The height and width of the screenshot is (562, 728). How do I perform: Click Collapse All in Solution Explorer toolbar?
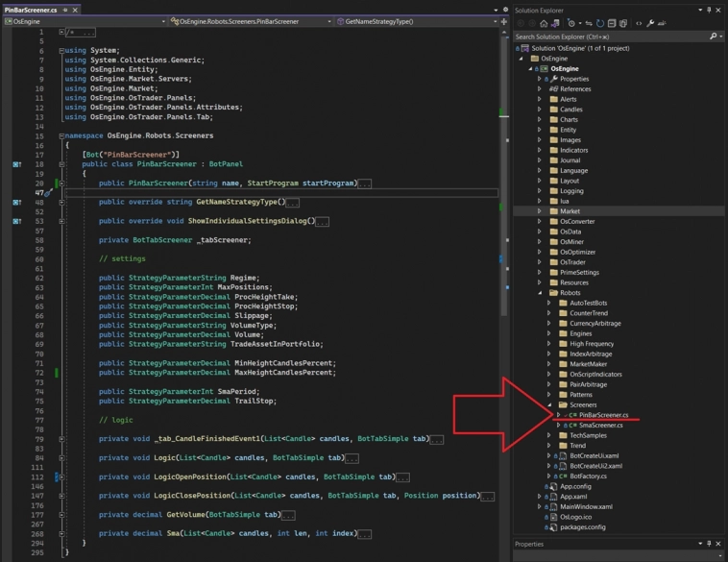pyautogui.click(x=612, y=23)
